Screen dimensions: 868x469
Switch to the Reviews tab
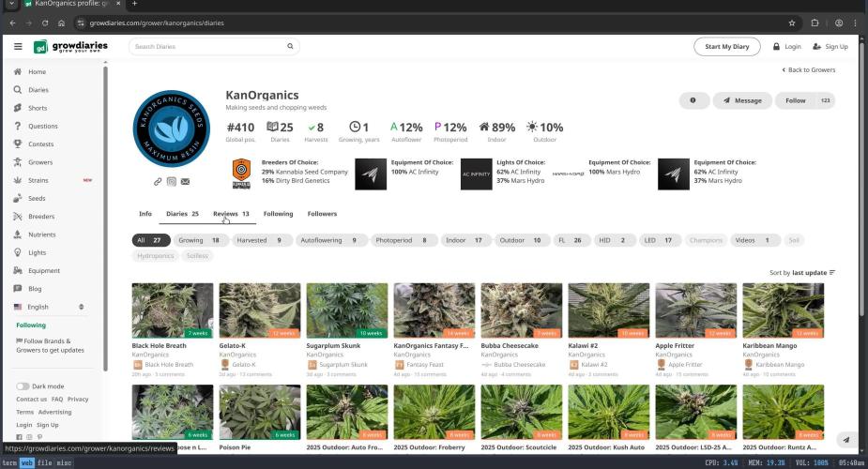click(x=231, y=214)
